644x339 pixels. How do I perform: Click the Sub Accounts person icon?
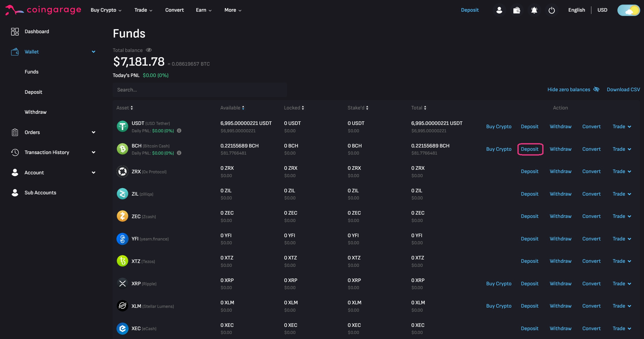tap(15, 193)
